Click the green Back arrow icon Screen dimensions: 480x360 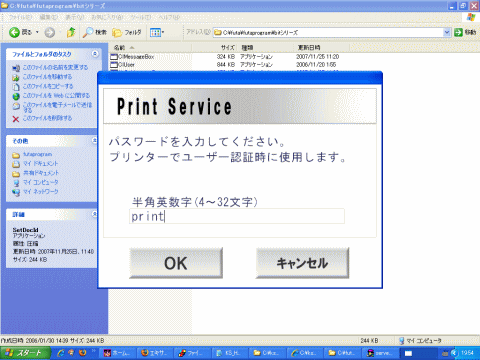[14, 32]
